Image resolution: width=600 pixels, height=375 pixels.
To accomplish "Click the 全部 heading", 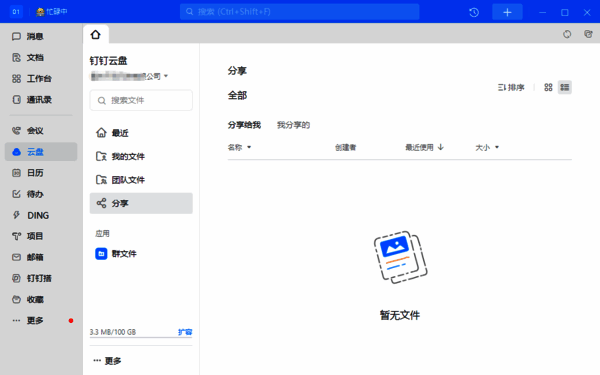I will [x=237, y=95].
